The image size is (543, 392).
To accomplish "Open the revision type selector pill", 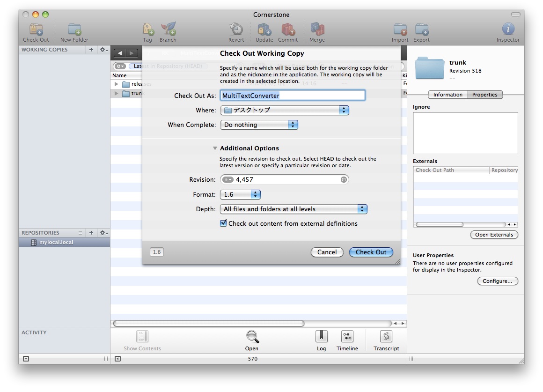I will click(228, 179).
